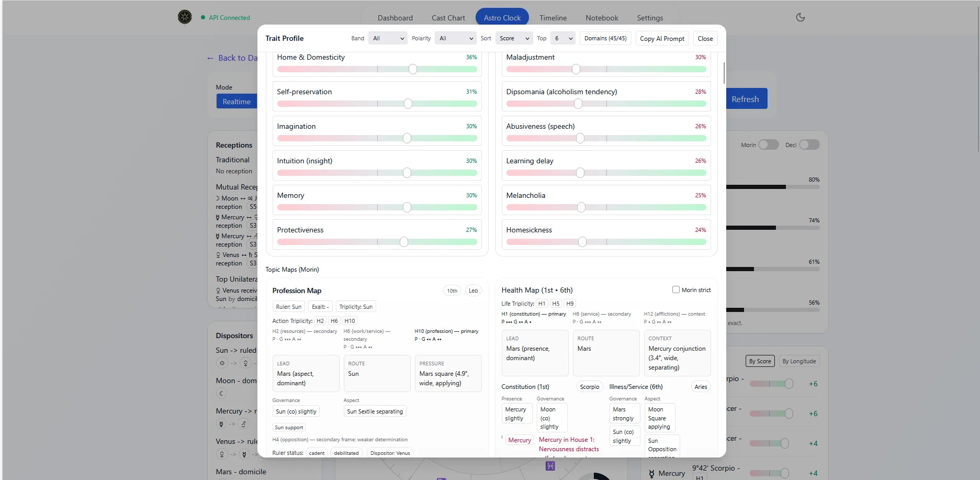The height and width of the screenshot is (480, 980).
Task: Click the Mars glyph next to Mercury dispositor
Action: click(x=243, y=423)
